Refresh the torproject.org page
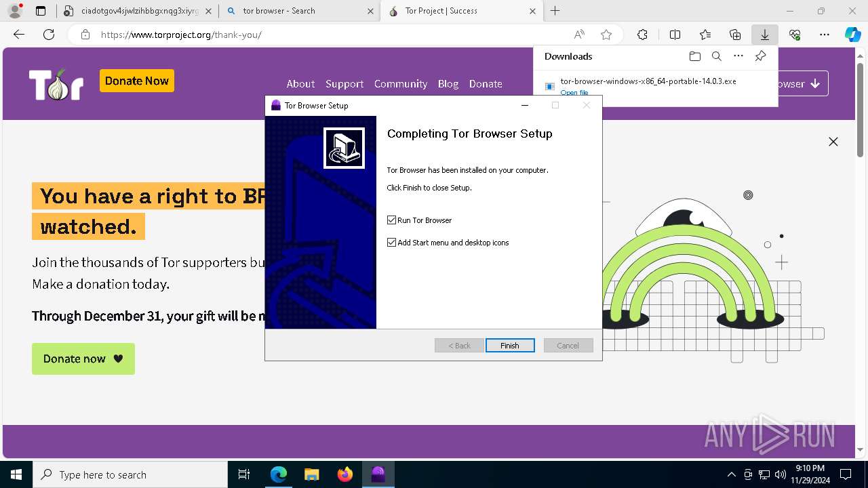The image size is (868, 488). pyautogui.click(x=49, y=35)
